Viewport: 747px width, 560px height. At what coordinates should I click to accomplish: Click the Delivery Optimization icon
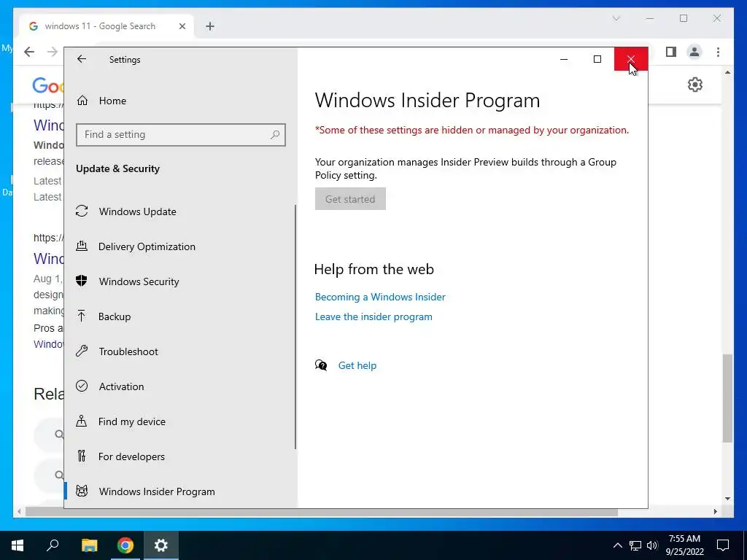[x=82, y=246]
